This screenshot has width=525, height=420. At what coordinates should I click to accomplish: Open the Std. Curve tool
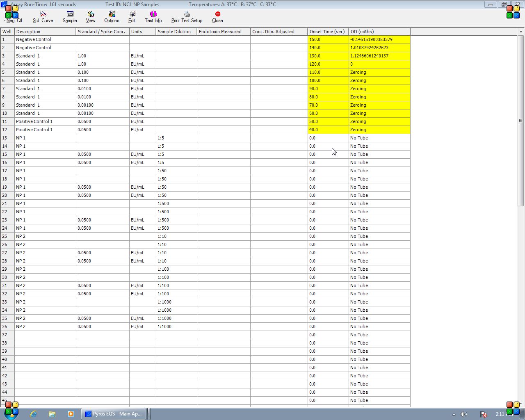[x=43, y=17]
